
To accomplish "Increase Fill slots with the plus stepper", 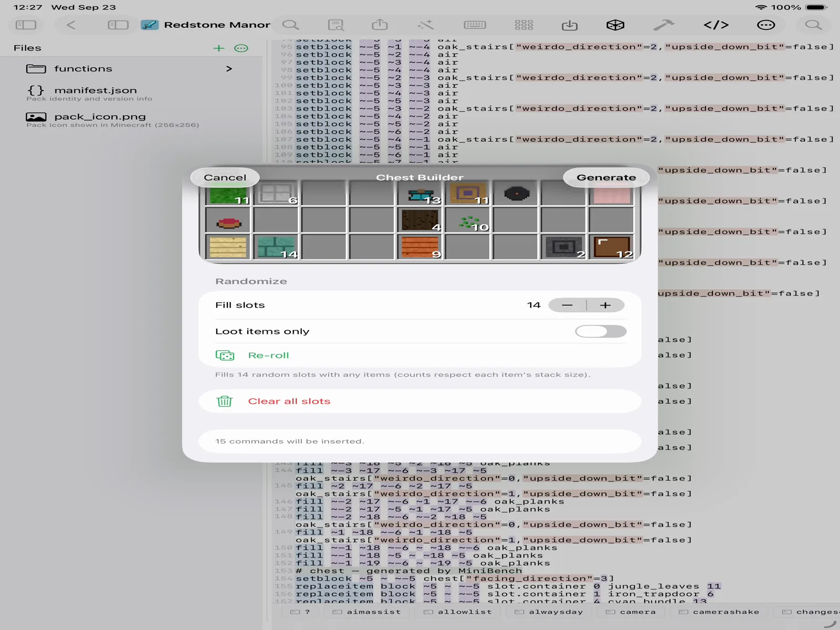I will [x=605, y=305].
